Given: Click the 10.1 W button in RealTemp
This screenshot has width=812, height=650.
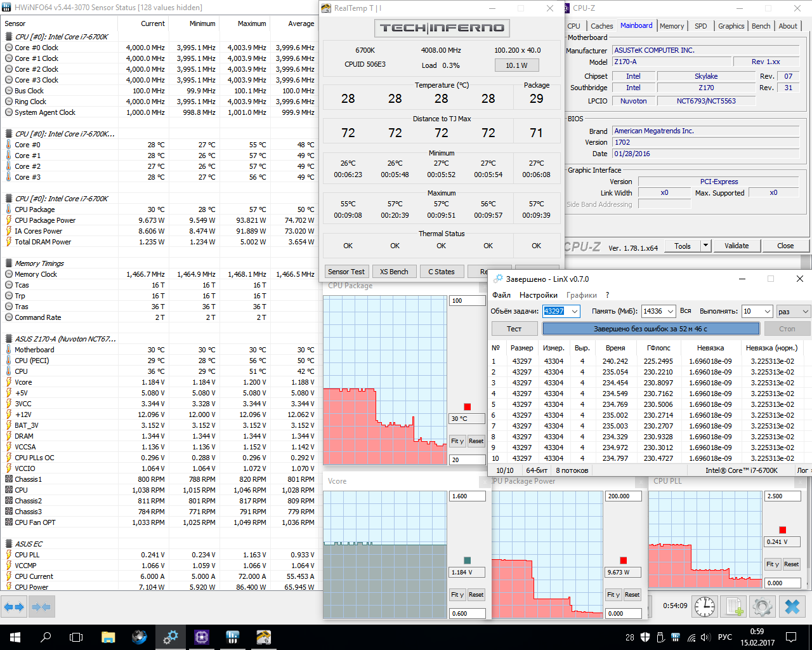Looking at the screenshot, I should pos(516,65).
